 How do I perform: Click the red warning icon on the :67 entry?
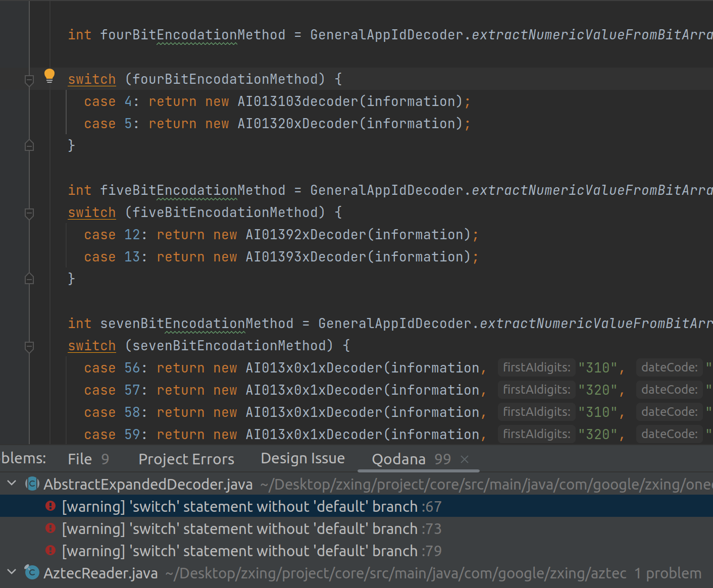[x=50, y=506]
